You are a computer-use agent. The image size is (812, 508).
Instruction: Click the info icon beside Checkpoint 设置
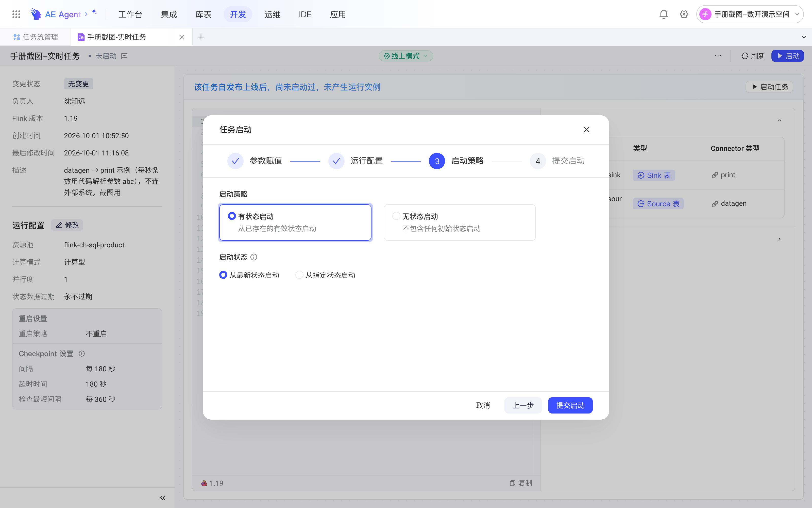pyautogui.click(x=81, y=354)
